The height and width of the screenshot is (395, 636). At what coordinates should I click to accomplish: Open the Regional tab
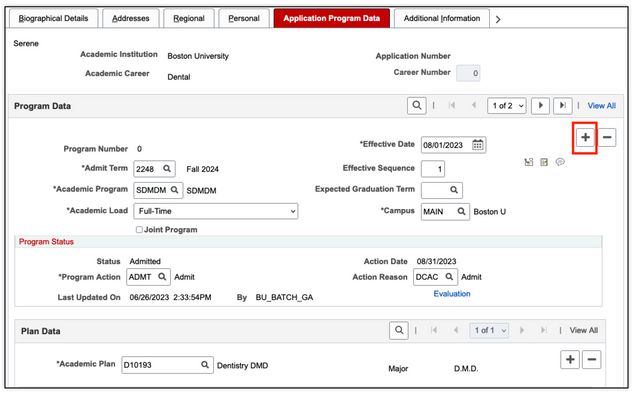click(189, 19)
